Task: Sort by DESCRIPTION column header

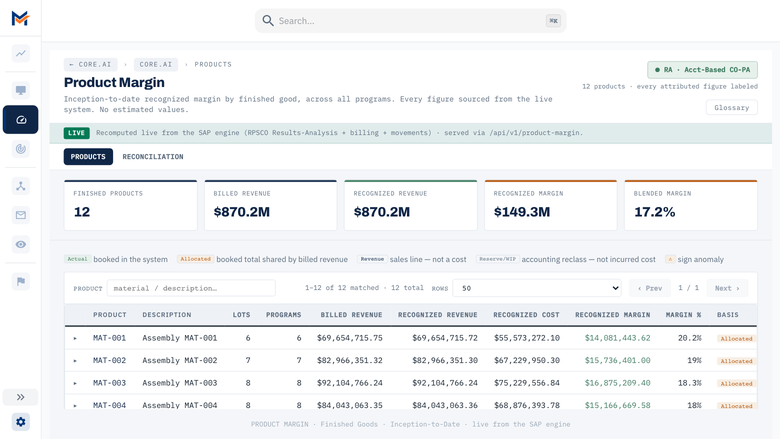Action: click(x=167, y=315)
